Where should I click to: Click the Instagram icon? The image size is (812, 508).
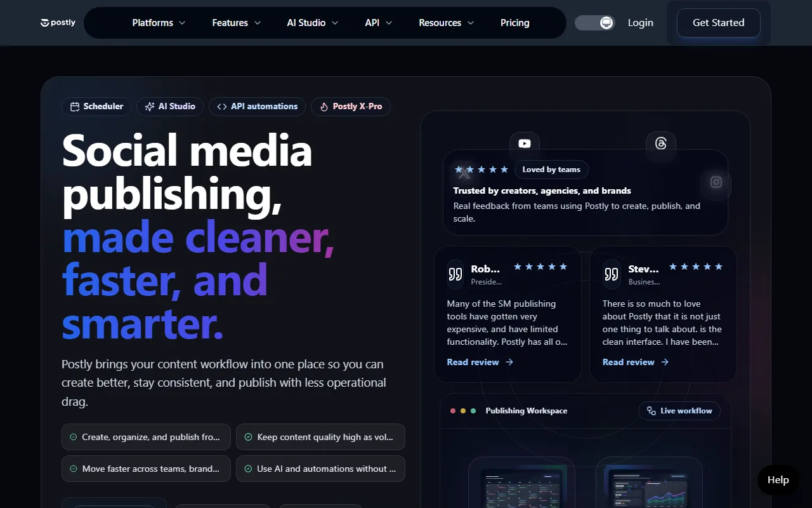pyautogui.click(x=716, y=183)
